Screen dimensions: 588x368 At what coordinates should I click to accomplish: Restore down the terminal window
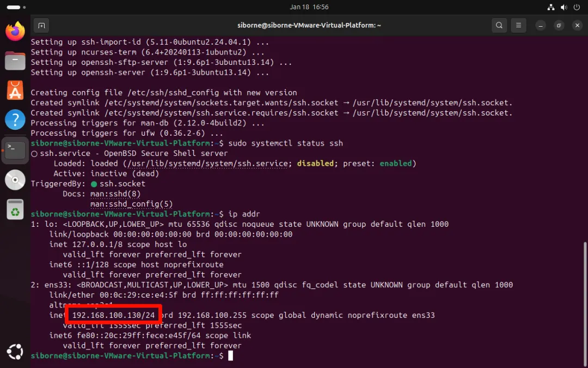tap(559, 26)
